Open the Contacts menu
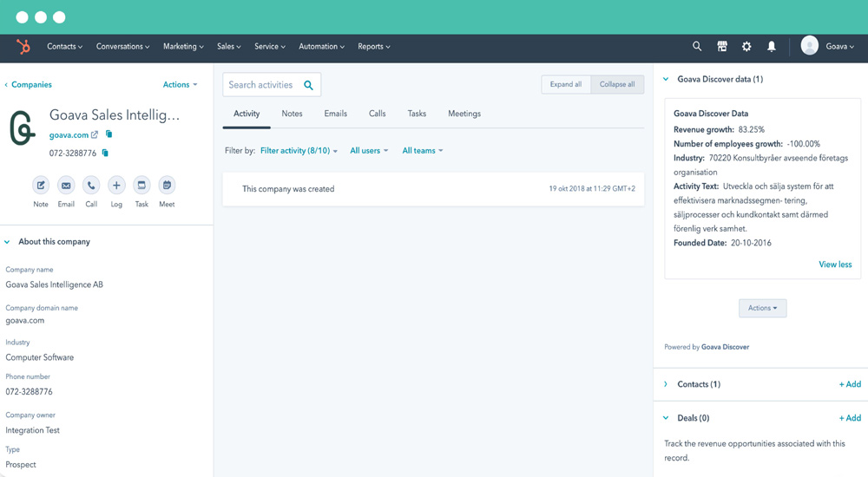 tap(65, 47)
